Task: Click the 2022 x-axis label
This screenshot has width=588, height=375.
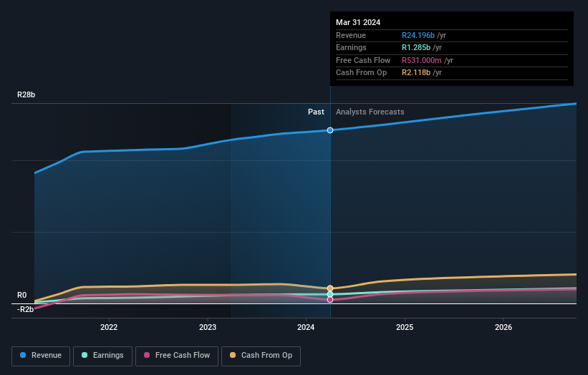Action: [109, 327]
